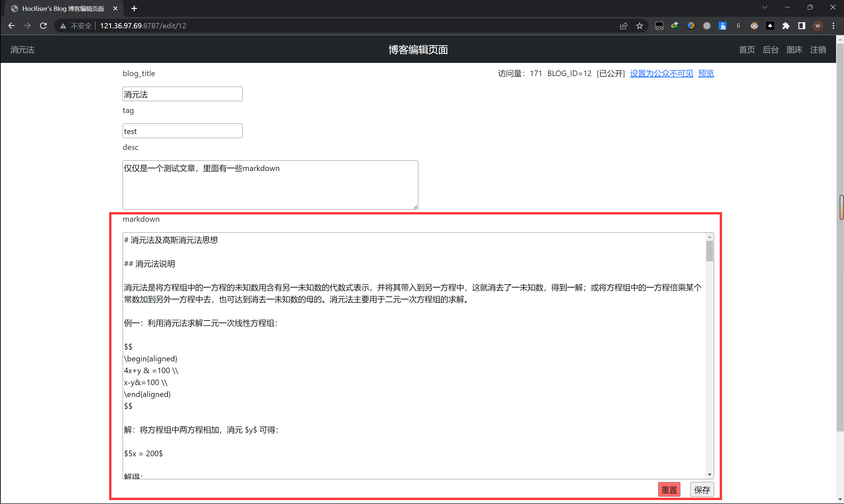The width and height of the screenshot is (844, 504).
Task: Reload the page with refresh icon
Action: click(43, 26)
